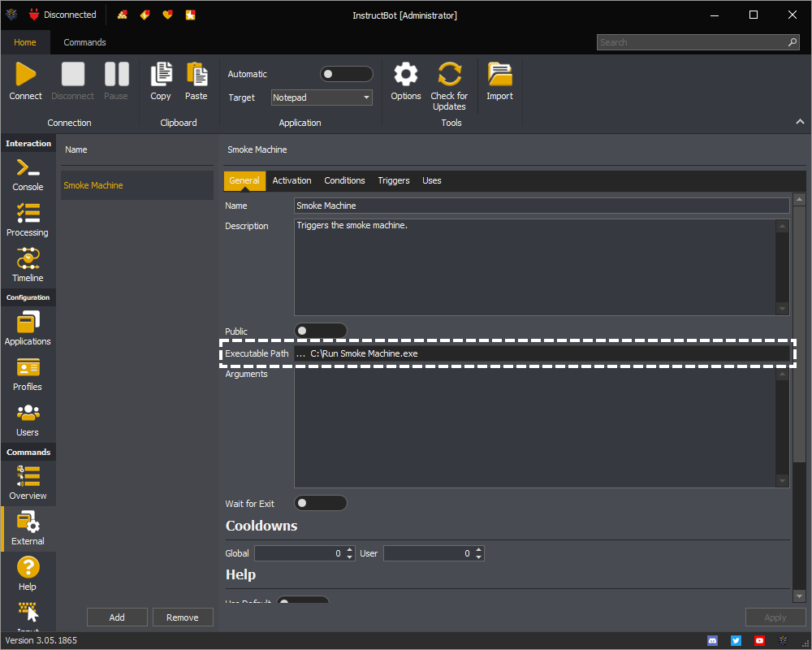This screenshot has height=650, width=812.
Task: Increase the User cooldown value
Action: pyautogui.click(x=479, y=549)
